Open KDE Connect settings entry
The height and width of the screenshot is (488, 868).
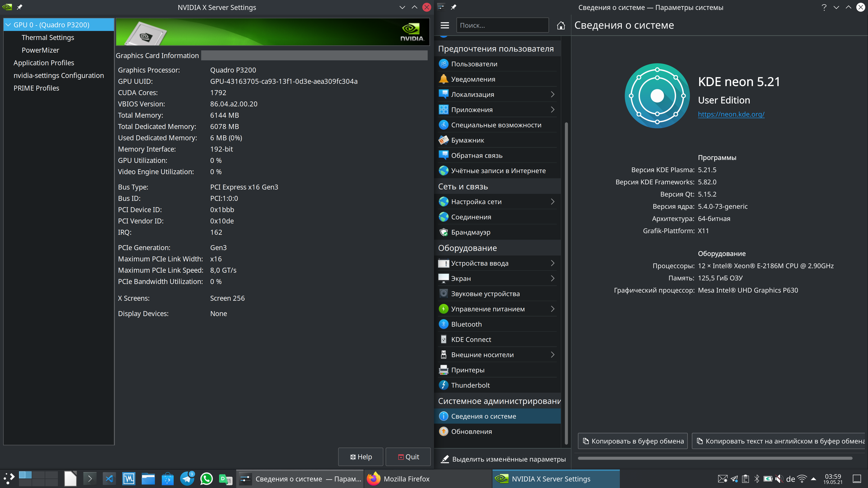pyautogui.click(x=498, y=339)
